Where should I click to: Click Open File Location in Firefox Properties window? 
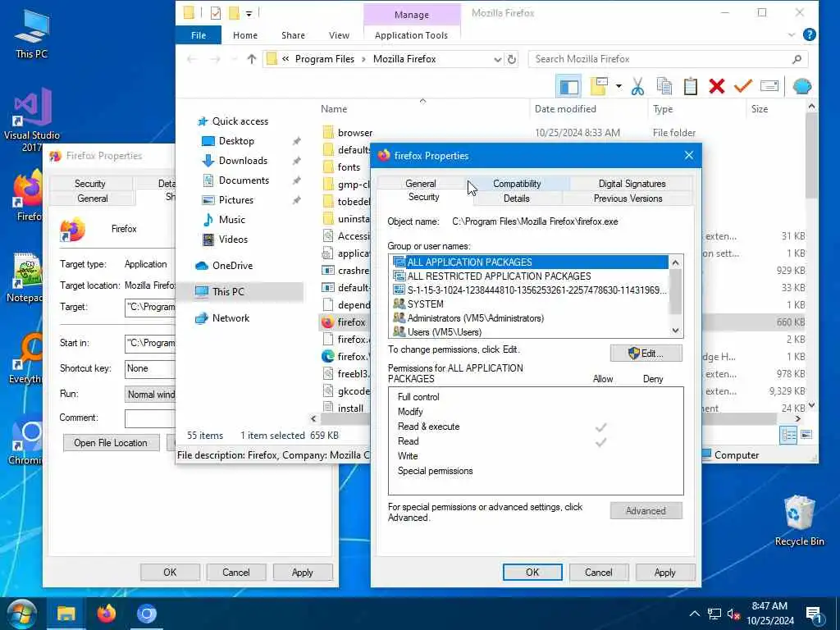tap(111, 442)
